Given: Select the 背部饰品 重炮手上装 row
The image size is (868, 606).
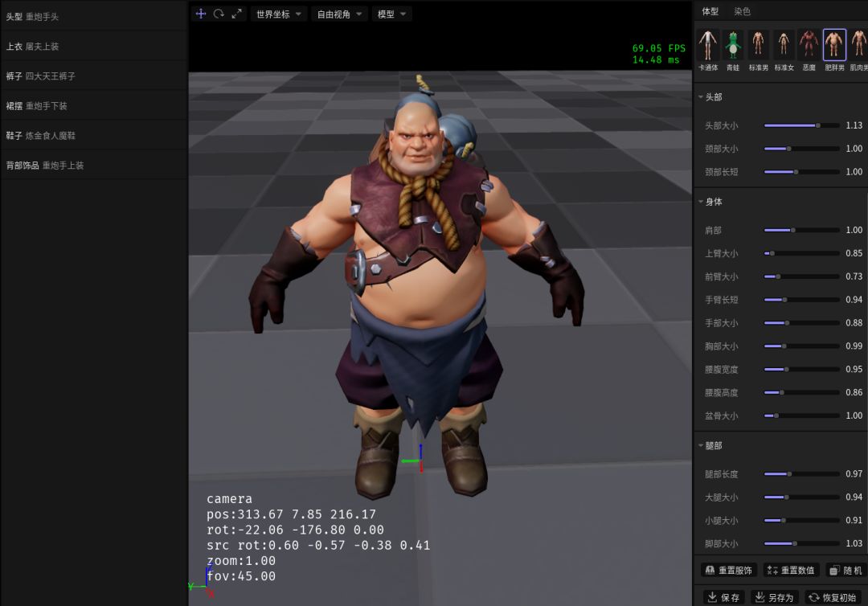Looking at the screenshot, I should coord(94,166).
